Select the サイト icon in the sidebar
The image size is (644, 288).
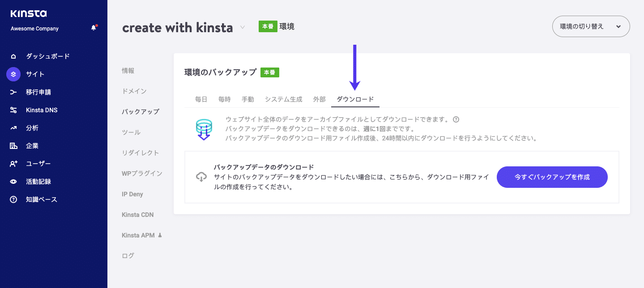tap(13, 74)
